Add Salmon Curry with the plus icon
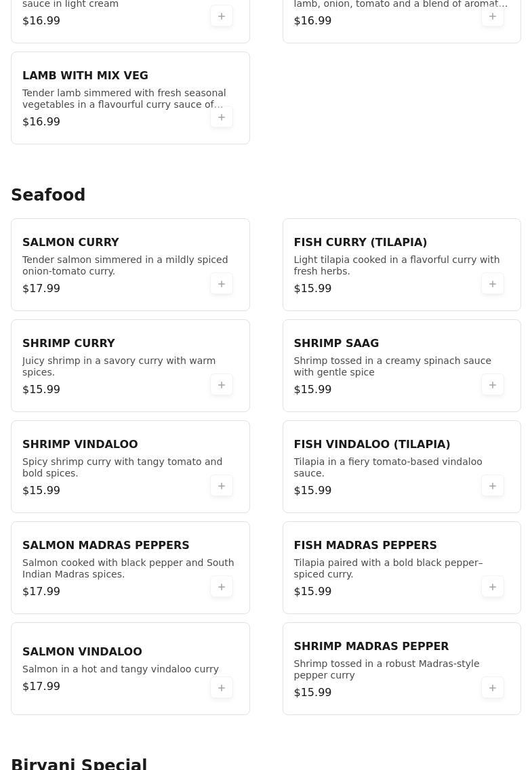The width and height of the screenshot is (532, 770). tap(222, 284)
